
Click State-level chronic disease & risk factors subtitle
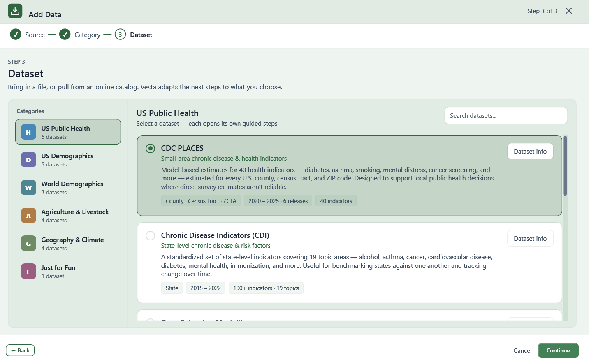pyautogui.click(x=216, y=246)
